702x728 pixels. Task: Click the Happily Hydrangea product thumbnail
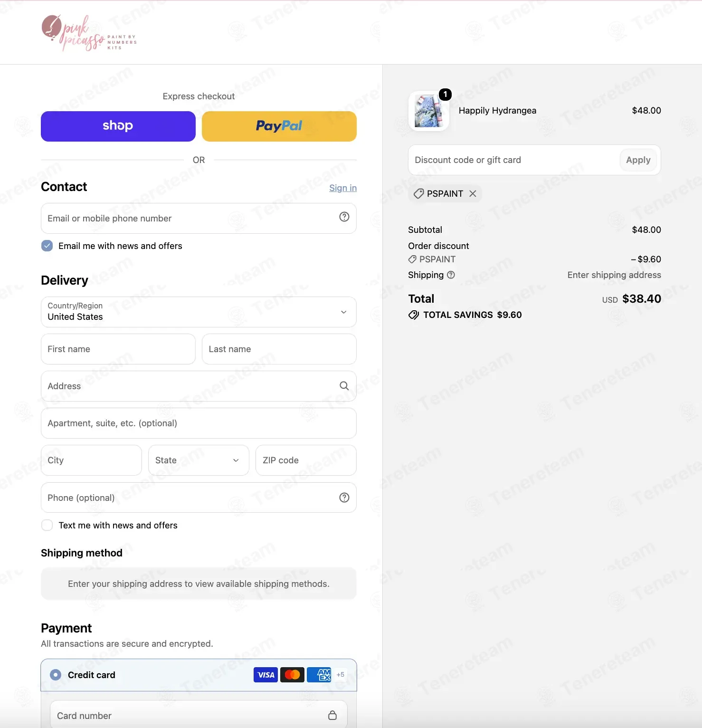[x=429, y=111]
